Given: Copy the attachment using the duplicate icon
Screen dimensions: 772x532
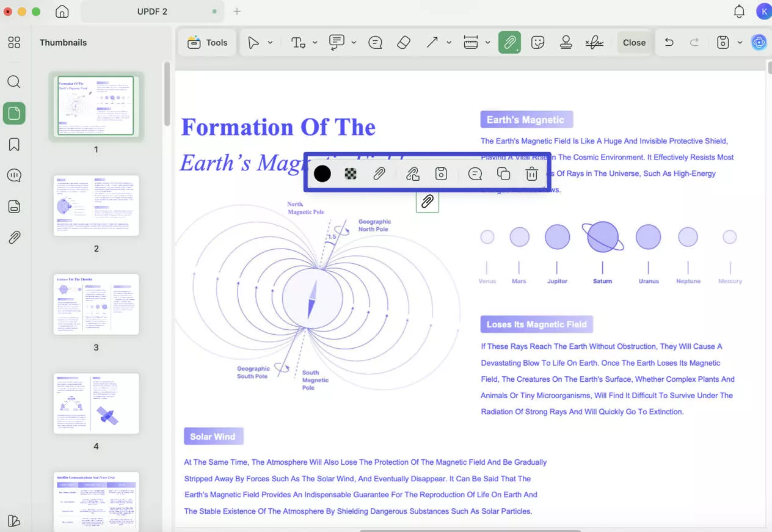Looking at the screenshot, I should tap(503, 174).
